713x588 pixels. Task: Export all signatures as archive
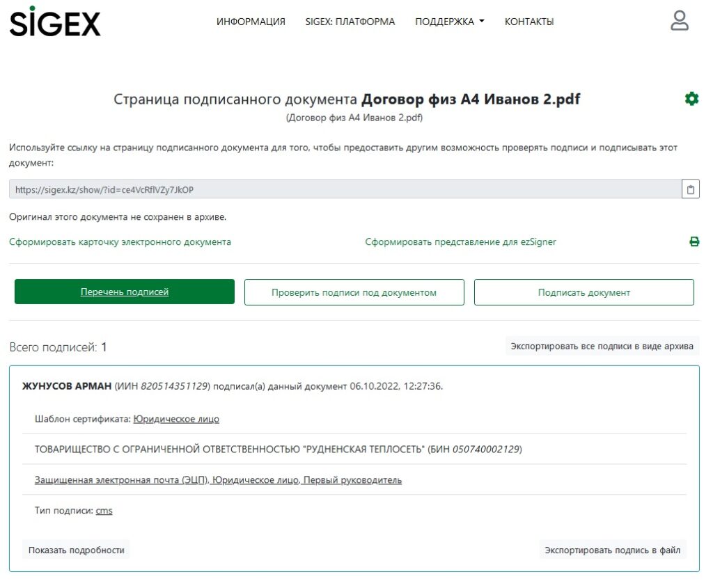(602, 347)
